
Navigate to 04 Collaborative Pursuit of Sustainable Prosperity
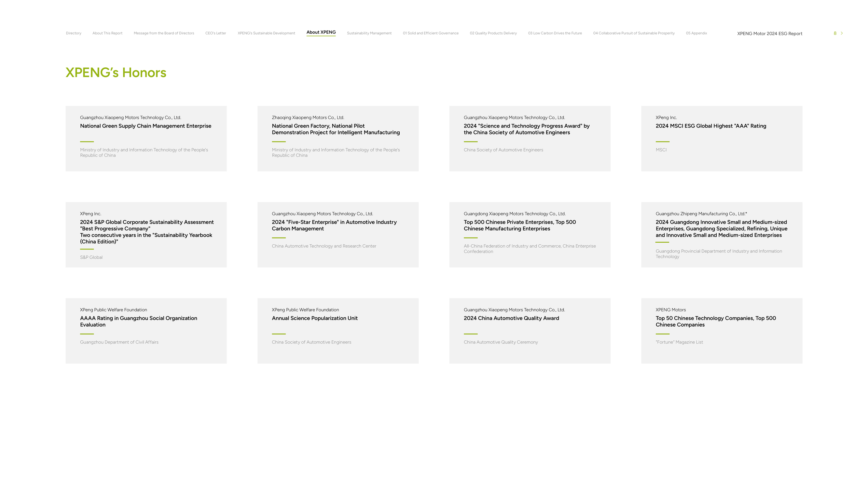[633, 33]
